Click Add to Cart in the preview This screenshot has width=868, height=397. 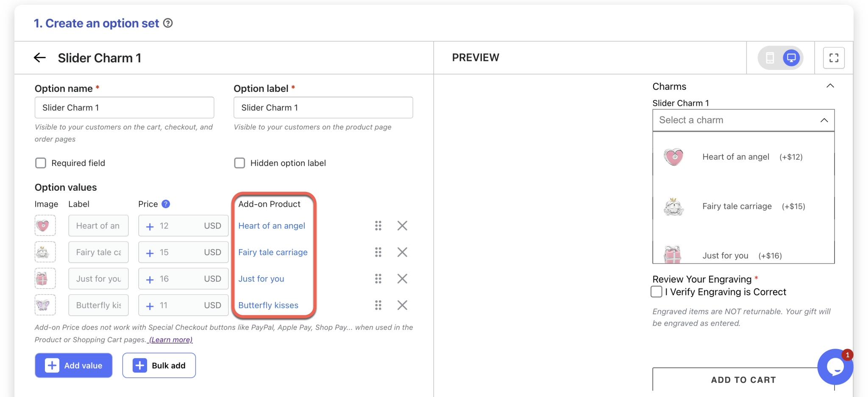(x=743, y=380)
